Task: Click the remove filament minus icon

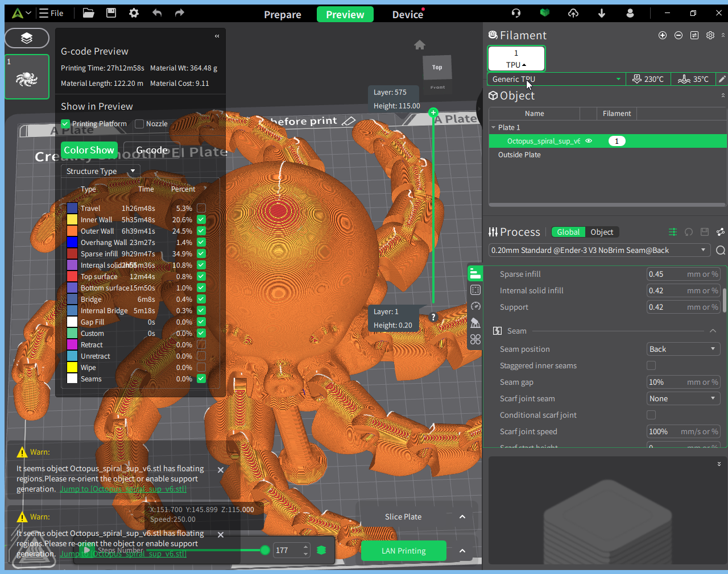Action: [679, 35]
